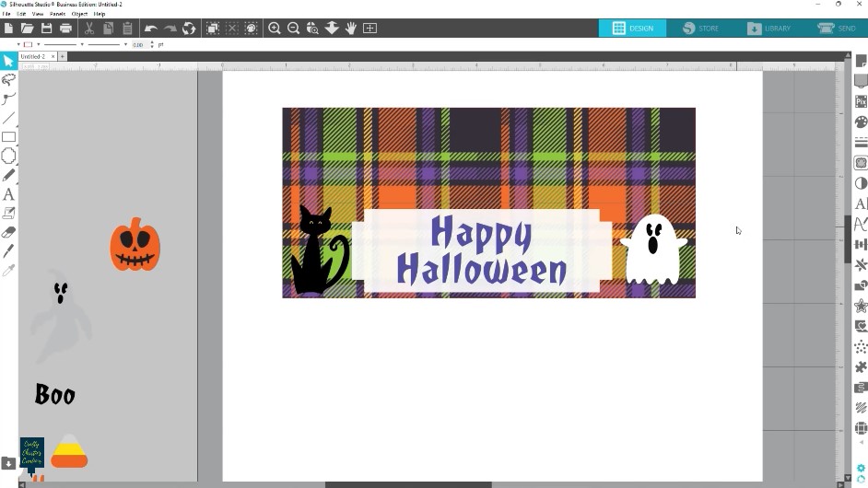The height and width of the screenshot is (488, 868).
Task: Switch to the DESIGN tab
Action: (x=632, y=29)
